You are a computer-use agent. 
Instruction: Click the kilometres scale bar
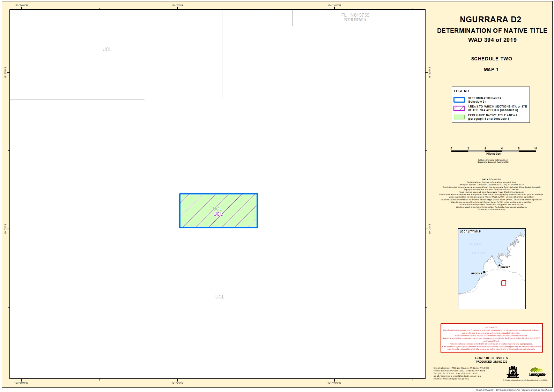pos(493,150)
